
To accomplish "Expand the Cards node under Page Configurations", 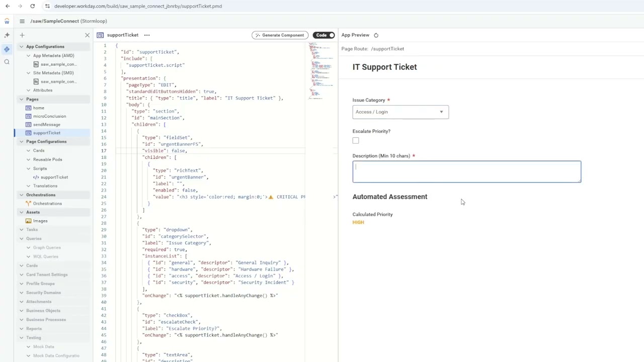I will pos(29,151).
